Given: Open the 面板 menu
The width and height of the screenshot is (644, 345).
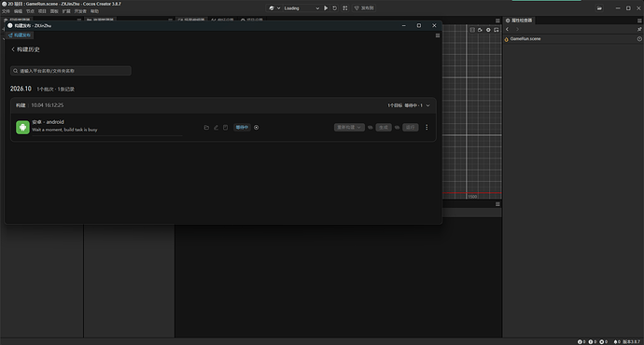Looking at the screenshot, I should pos(54,11).
